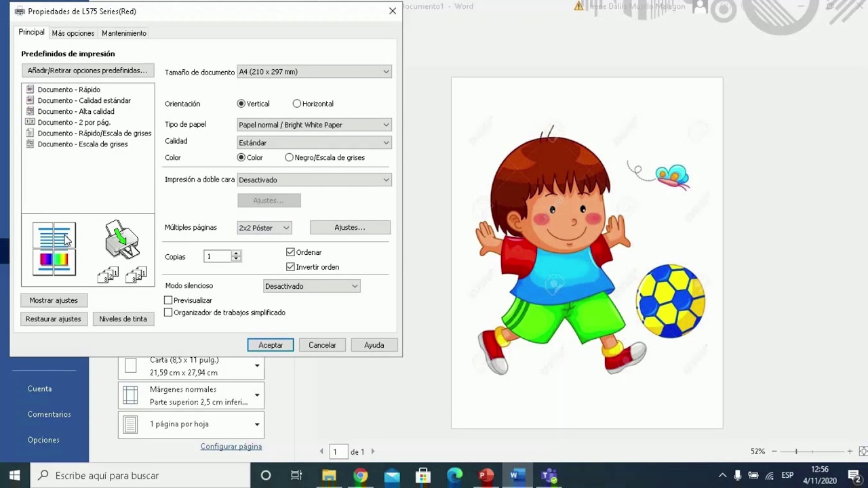Select the plain Documento - Escala de grises preset
This screenshot has height=488, width=868.
(83, 144)
